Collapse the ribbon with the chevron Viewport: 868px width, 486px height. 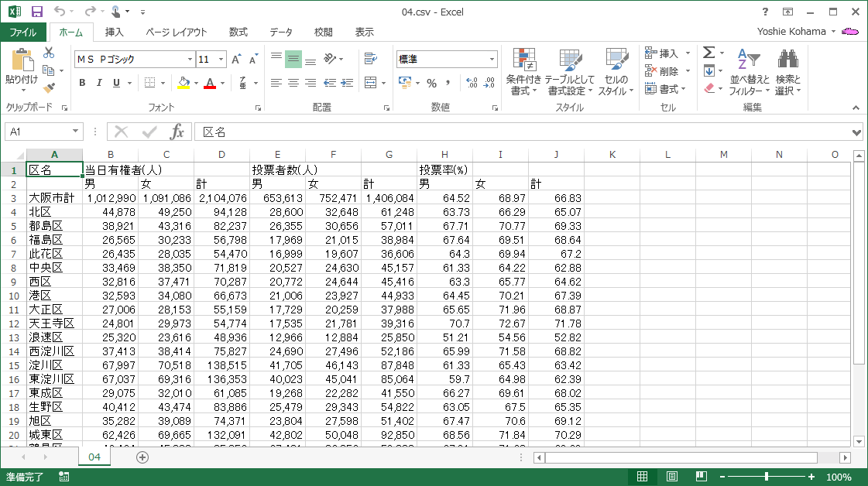pos(856,108)
